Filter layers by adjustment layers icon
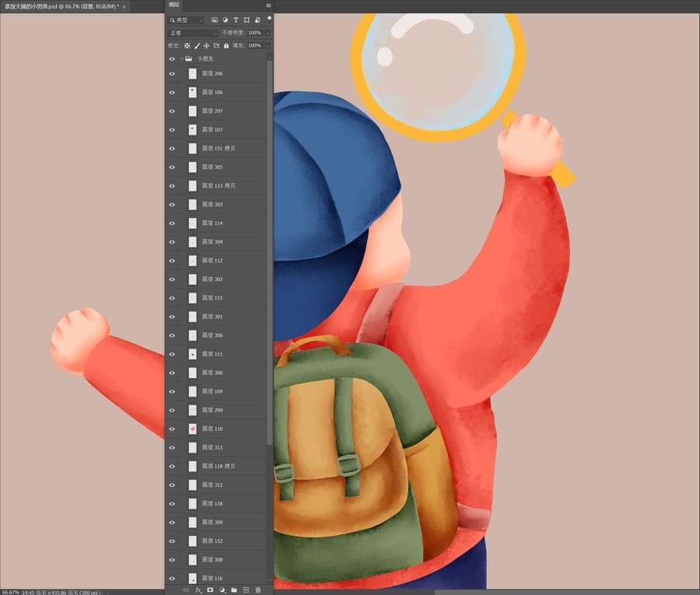This screenshot has width=700, height=595. (x=225, y=20)
